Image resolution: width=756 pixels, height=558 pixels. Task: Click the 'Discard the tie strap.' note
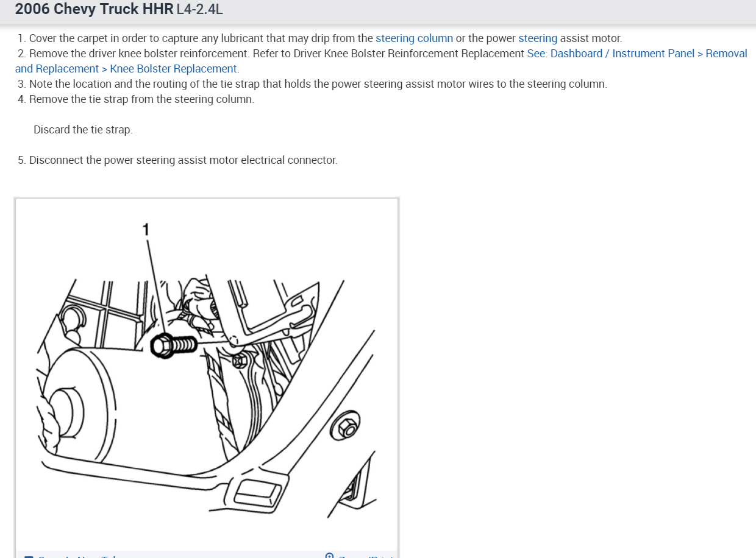point(83,130)
